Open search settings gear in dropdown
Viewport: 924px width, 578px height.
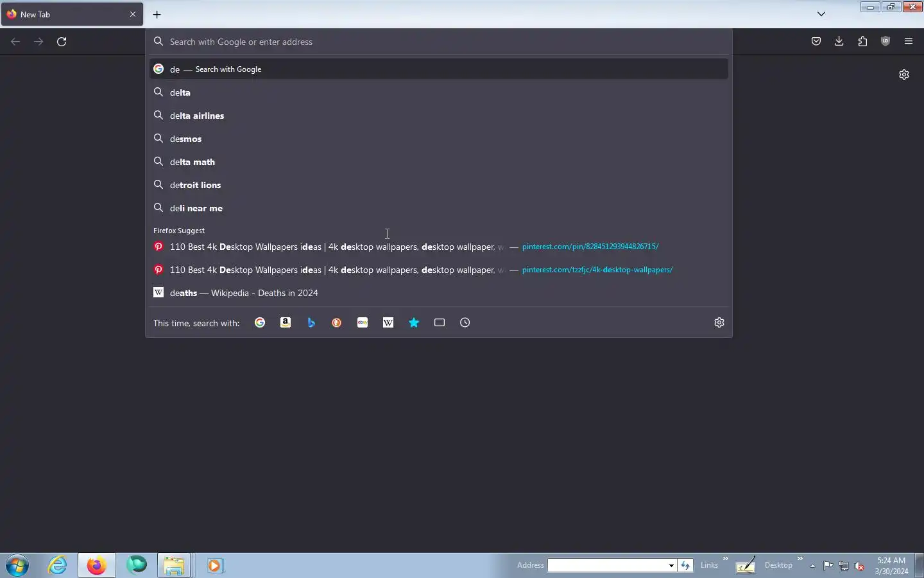[x=719, y=322]
